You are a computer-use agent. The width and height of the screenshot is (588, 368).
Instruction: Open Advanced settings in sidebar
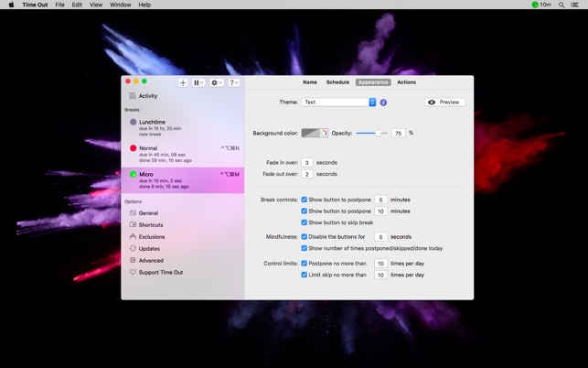click(x=150, y=261)
